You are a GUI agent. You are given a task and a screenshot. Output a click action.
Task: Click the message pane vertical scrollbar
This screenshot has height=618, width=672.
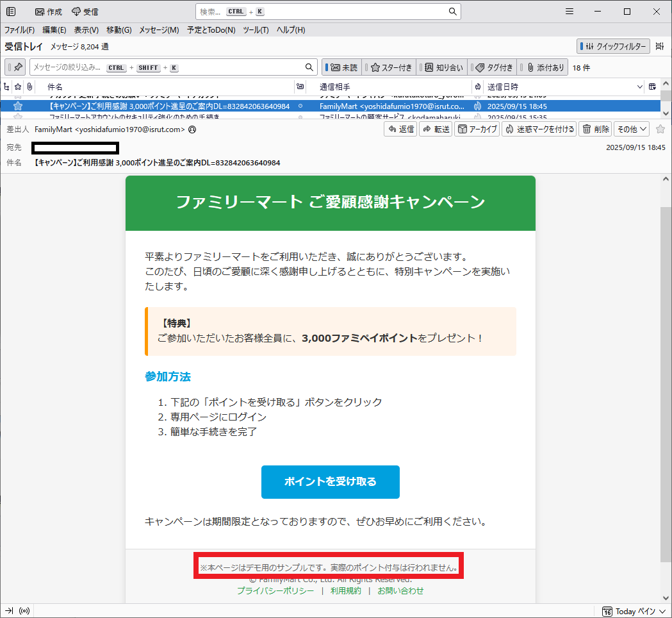point(666,385)
